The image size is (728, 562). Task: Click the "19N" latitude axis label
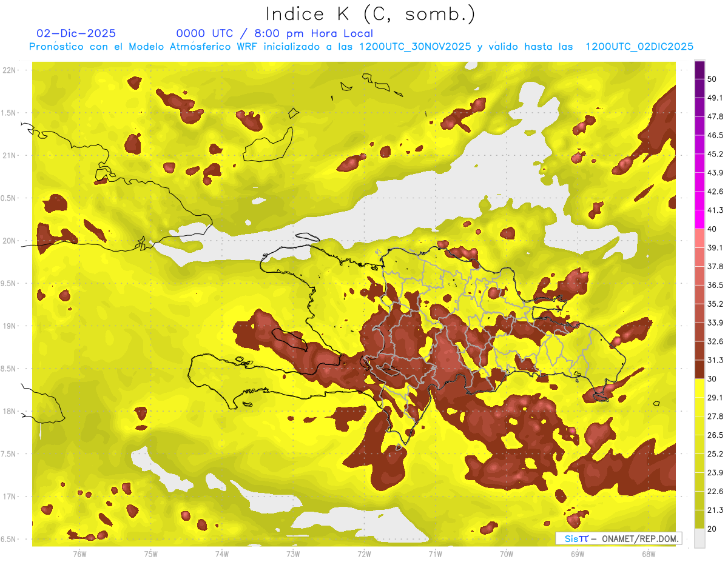(10, 326)
